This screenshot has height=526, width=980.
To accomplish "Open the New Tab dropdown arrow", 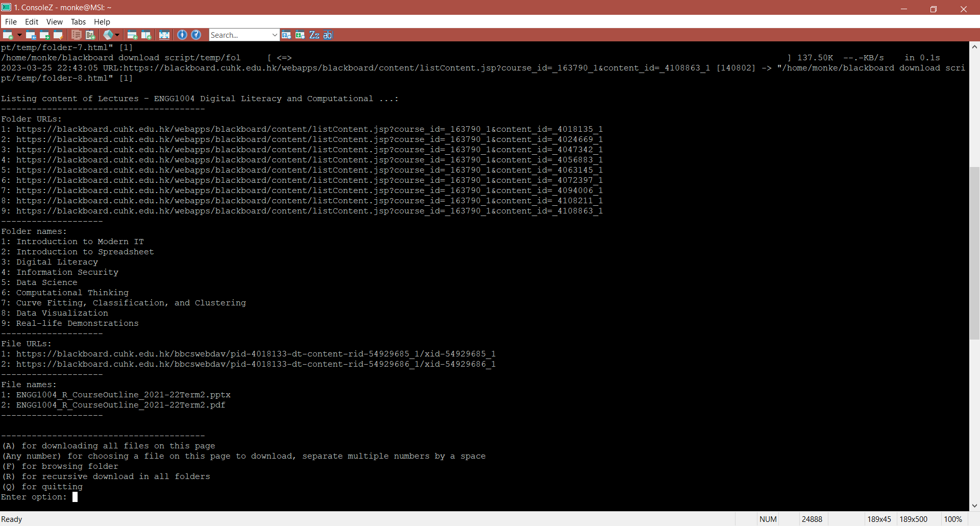I will 19,35.
